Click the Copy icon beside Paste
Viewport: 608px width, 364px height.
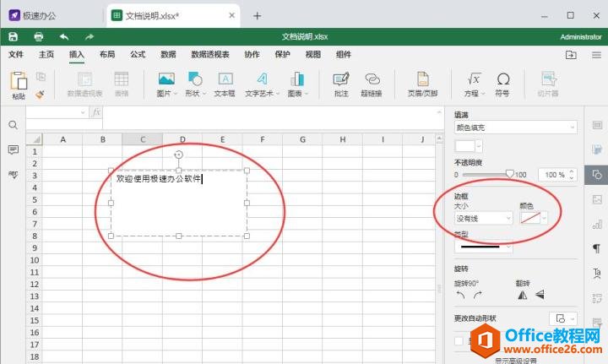(41, 76)
